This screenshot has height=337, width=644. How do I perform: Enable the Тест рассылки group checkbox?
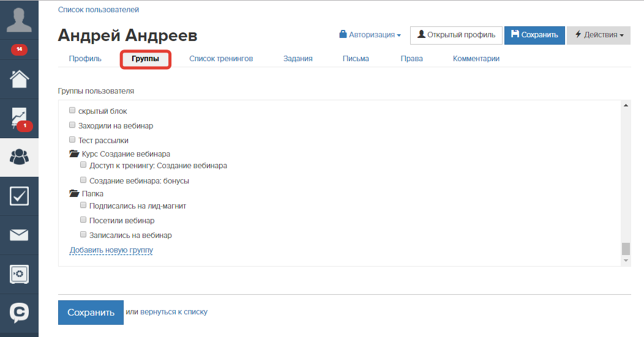tap(72, 140)
